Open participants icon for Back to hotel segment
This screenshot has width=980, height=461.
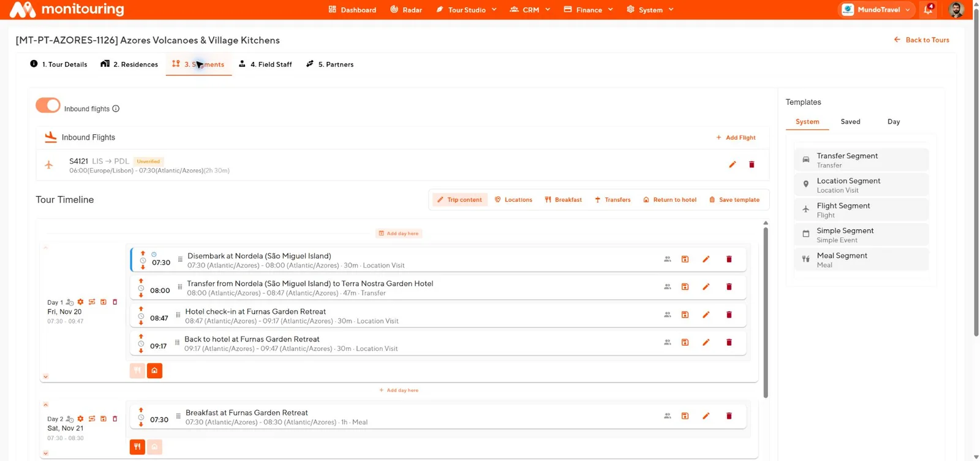pyautogui.click(x=667, y=342)
